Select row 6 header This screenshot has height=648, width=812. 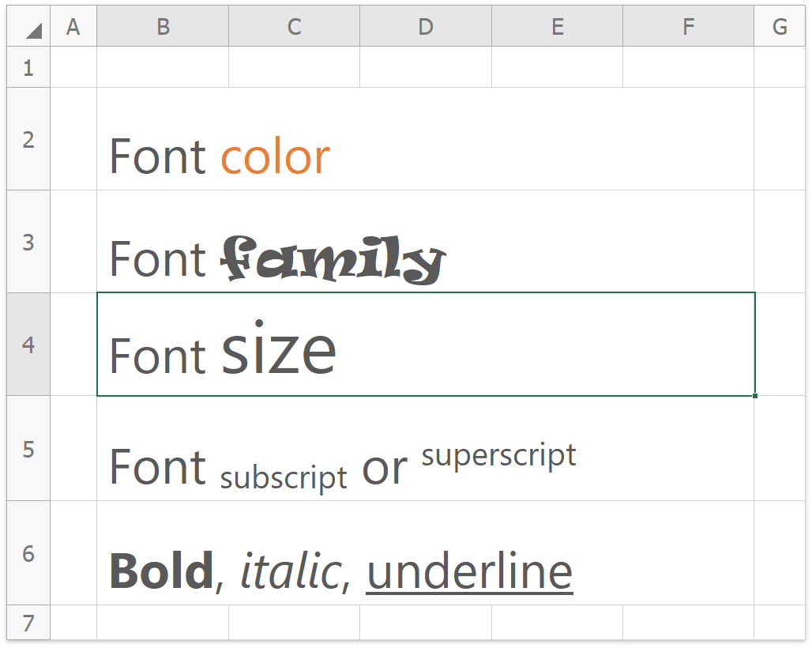pyautogui.click(x=28, y=553)
